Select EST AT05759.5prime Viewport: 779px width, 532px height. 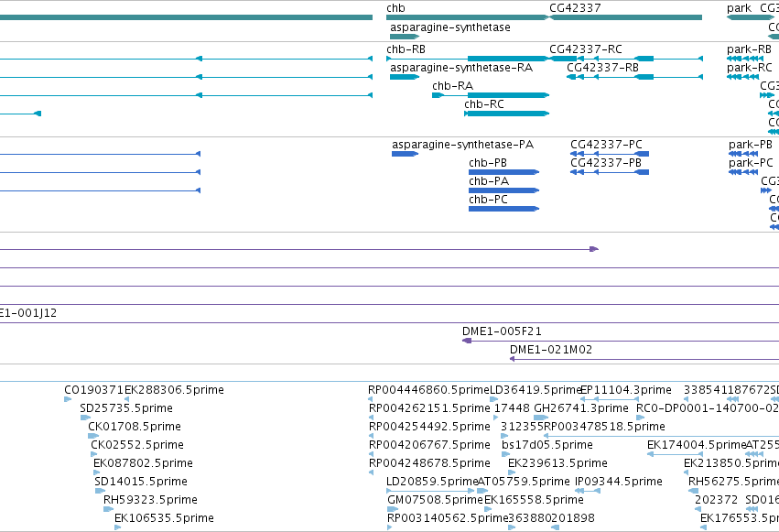[x=482, y=491]
